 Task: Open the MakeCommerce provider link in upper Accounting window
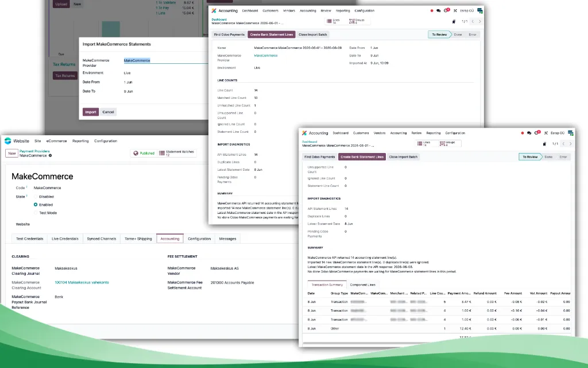(266, 56)
